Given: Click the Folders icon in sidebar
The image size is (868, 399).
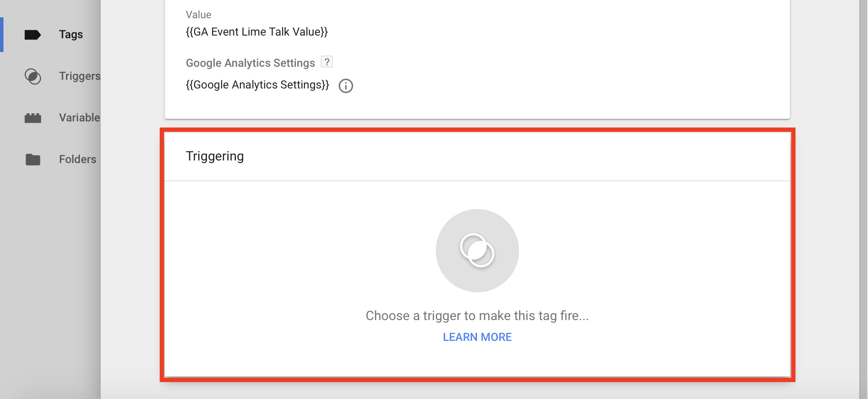Looking at the screenshot, I should tap(33, 160).
